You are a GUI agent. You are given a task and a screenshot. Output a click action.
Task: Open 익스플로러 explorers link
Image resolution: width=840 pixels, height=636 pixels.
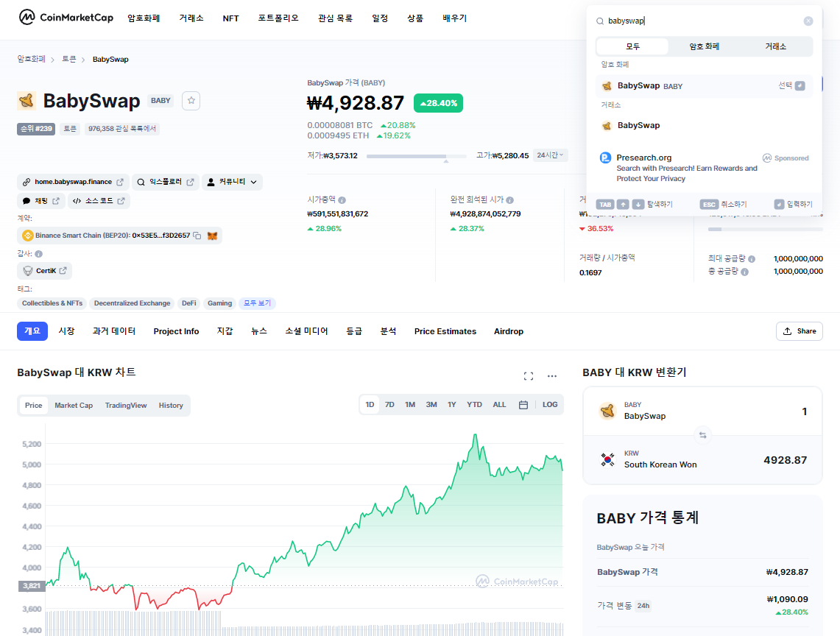(x=166, y=182)
